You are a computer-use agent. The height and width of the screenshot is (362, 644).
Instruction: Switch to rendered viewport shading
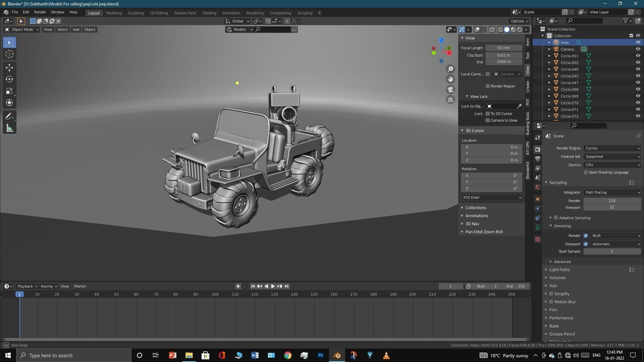click(x=520, y=29)
